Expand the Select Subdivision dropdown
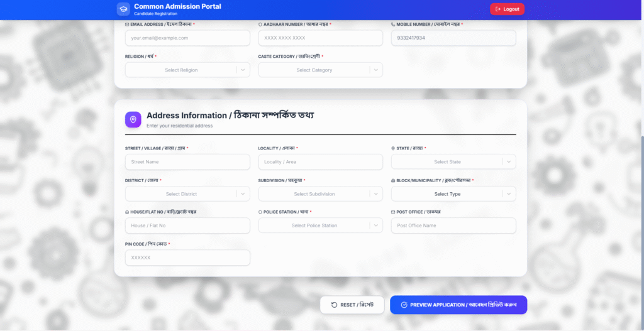Image resolution: width=644 pixels, height=331 pixels. (x=320, y=194)
